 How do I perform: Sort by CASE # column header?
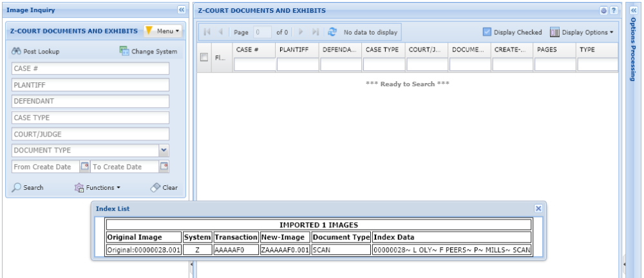click(254, 50)
